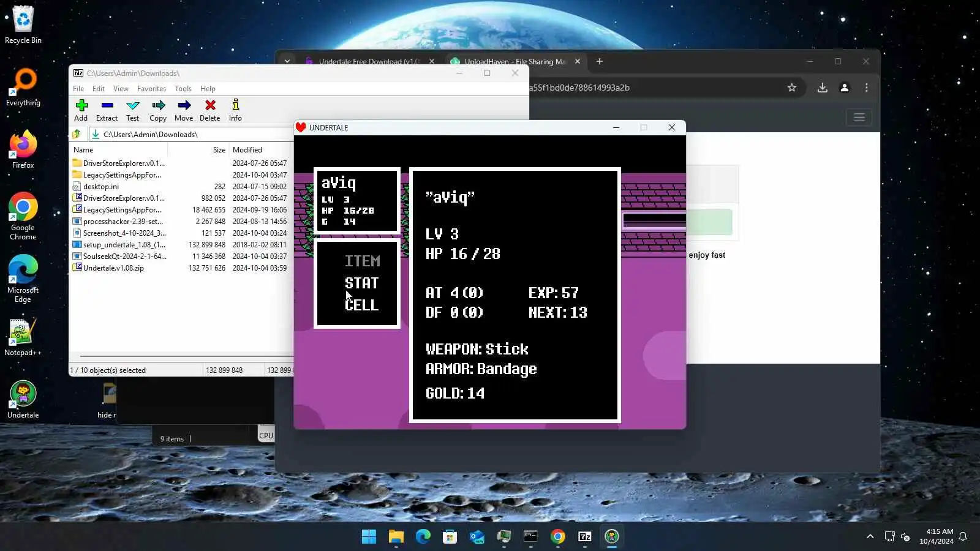Open Chrome tab search dropdown
The width and height of the screenshot is (980, 551).
tap(287, 61)
